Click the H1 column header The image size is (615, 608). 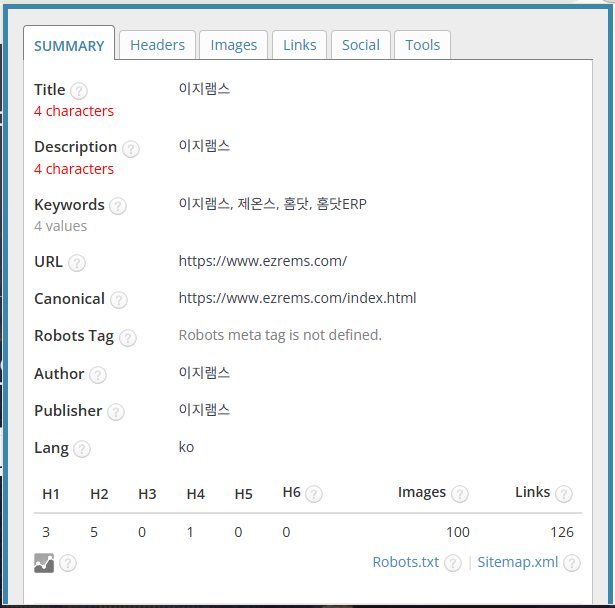point(51,494)
